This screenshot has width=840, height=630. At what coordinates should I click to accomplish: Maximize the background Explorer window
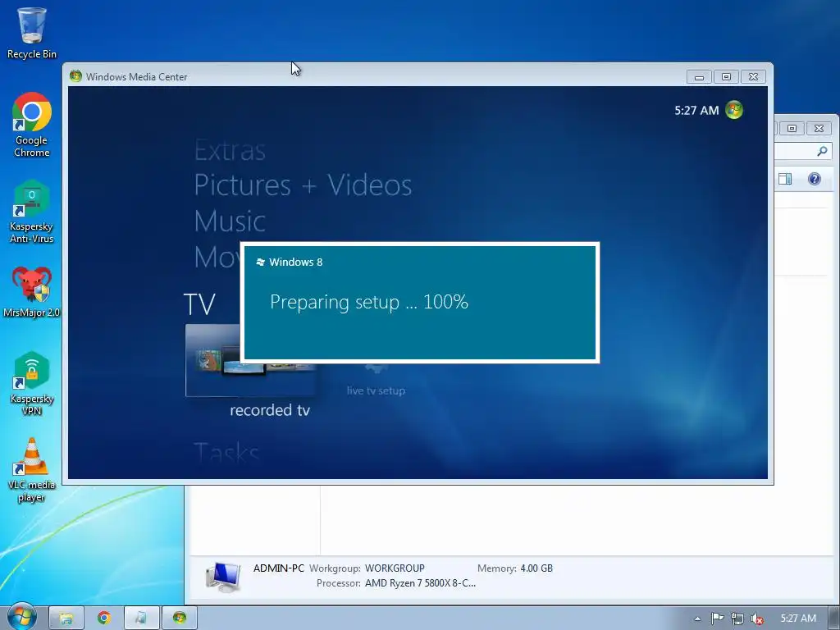tap(792, 128)
